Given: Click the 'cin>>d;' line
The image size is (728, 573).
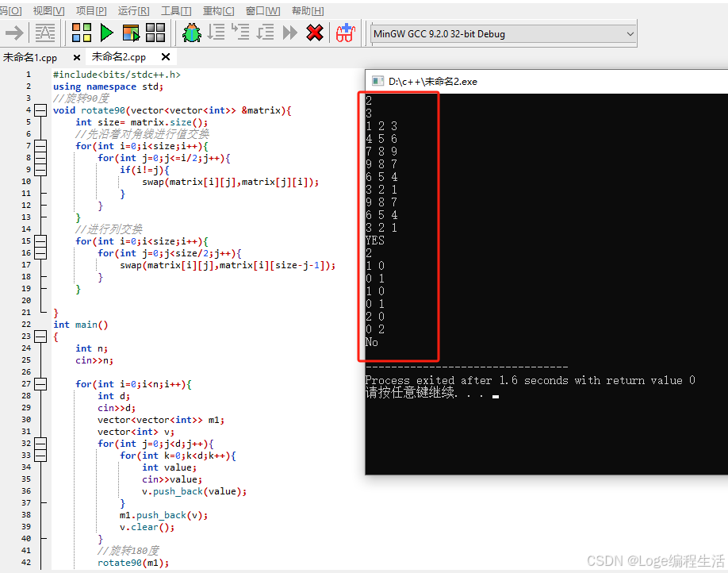Looking at the screenshot, I should point(117,408).
